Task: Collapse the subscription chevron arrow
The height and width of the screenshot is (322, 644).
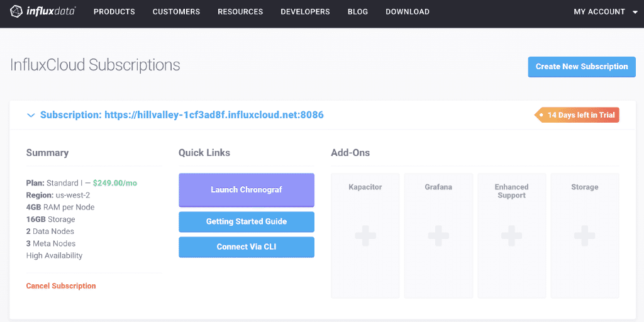Action: (30, 116)
